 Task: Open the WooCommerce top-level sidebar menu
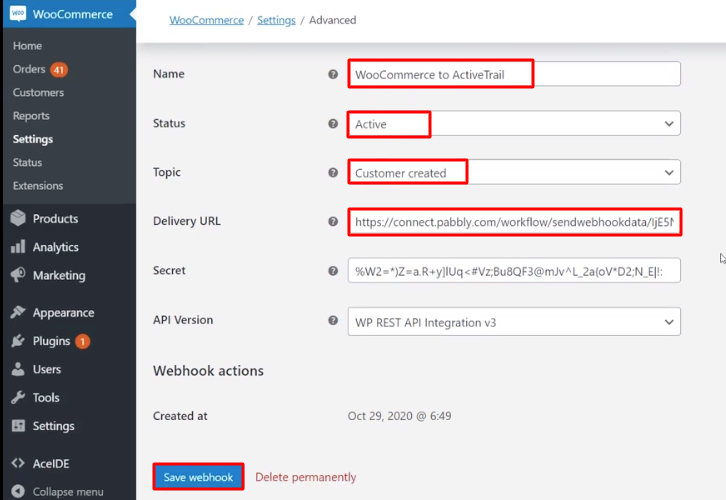[69, 14]
